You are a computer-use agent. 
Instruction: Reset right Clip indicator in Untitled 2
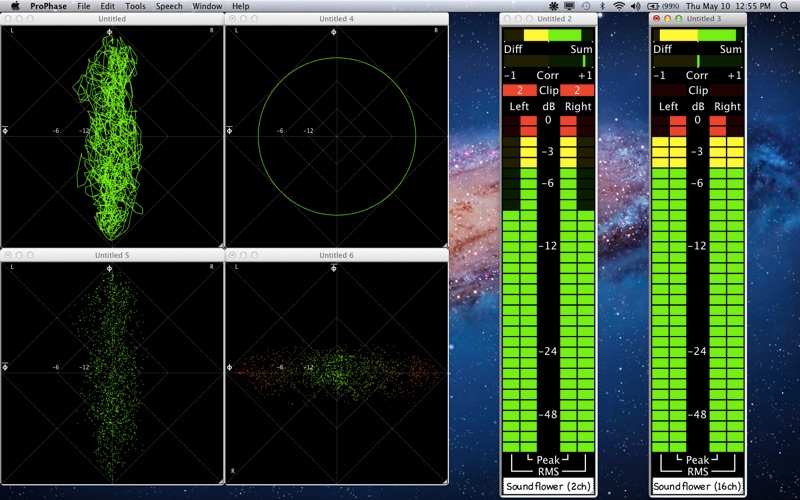(x=577, y=90)
